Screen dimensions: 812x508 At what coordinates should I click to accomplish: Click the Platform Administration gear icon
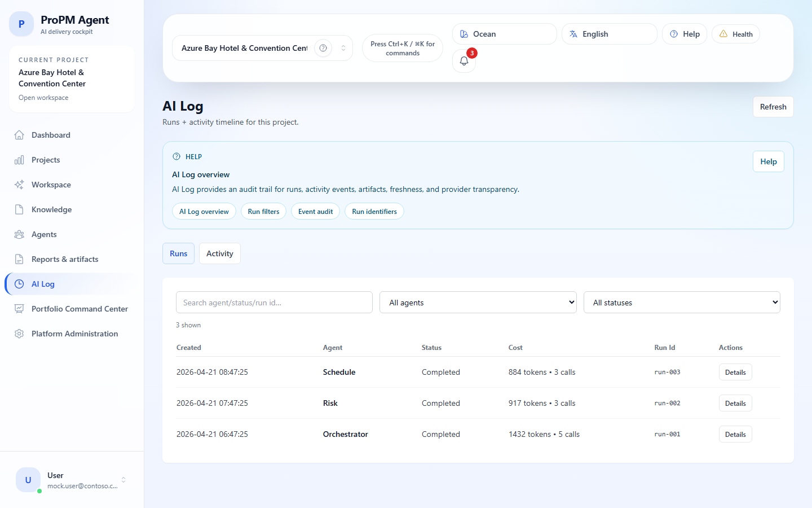19,334
